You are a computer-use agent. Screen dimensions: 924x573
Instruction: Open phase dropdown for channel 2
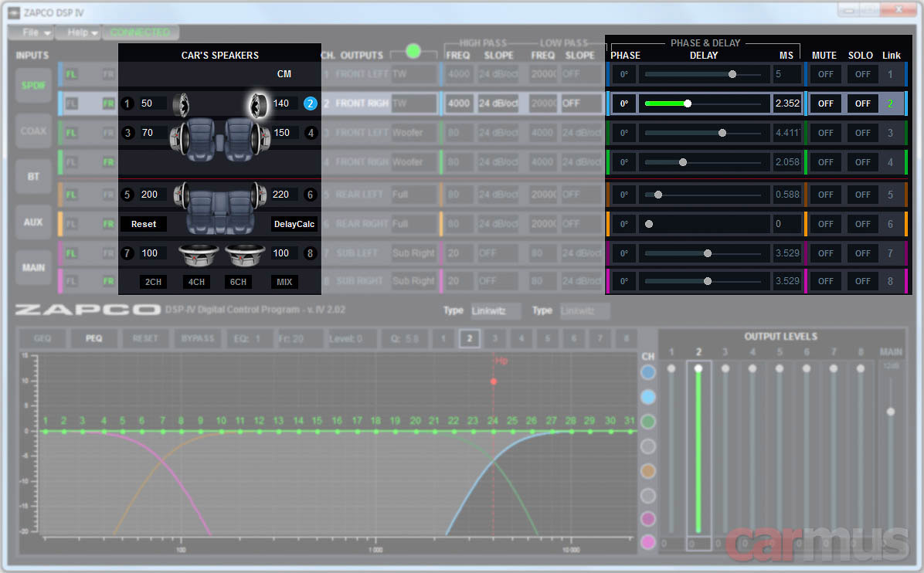click(624, 103)
